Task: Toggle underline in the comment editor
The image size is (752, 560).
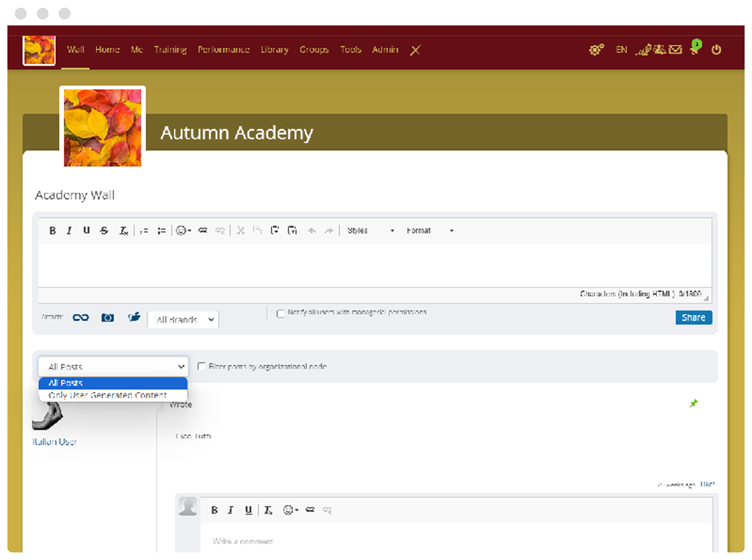Action: pos(248,510)
